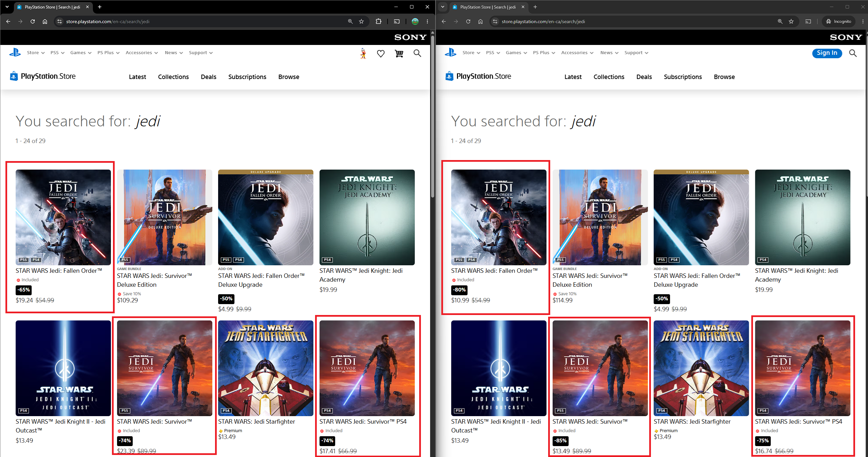Select the PlayStation Store browser tab in left window
Image resolution: width=868 pixels, height=457 pixels.
pyautogui.click(x=53, y=7)
